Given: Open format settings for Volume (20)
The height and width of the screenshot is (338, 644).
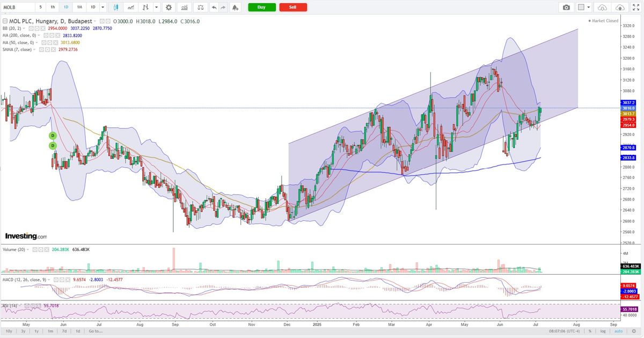Looking at the screenshot, I should (41, 250).
